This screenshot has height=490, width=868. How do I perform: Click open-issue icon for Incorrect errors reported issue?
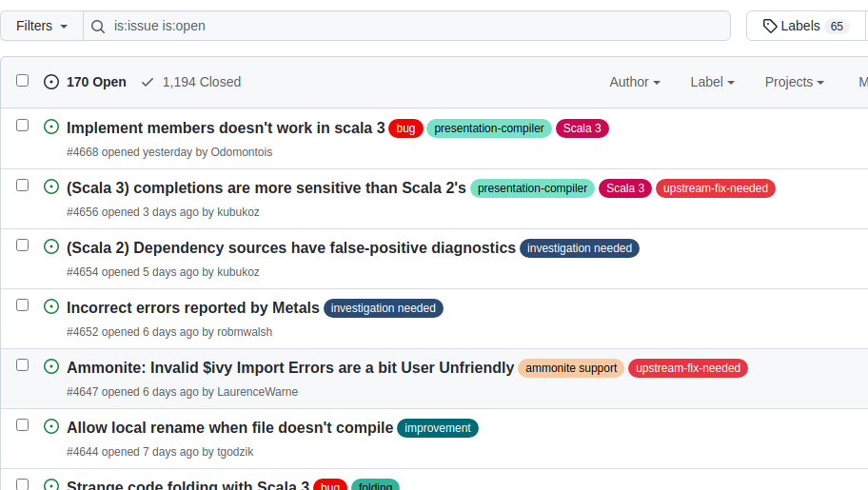click(51, 306)
